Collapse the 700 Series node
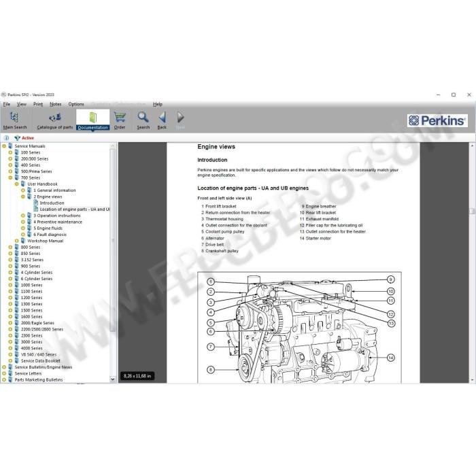This screenshot has width=476, height=476. point(10,177)
